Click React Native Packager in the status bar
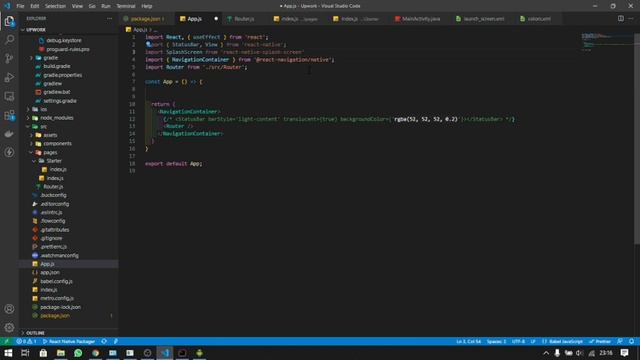The image size is (640, 360). 69,341
